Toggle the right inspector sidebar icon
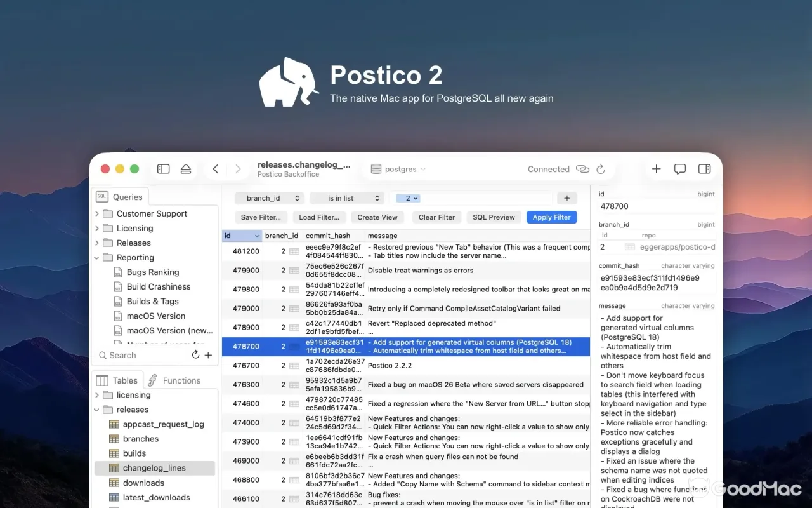812x508 pixels. coord(704,169)
